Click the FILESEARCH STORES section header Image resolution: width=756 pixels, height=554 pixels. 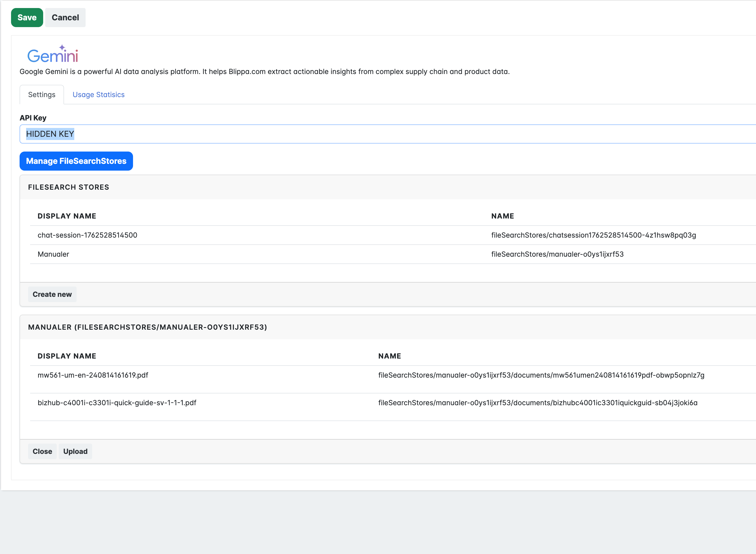coord(69,187)
